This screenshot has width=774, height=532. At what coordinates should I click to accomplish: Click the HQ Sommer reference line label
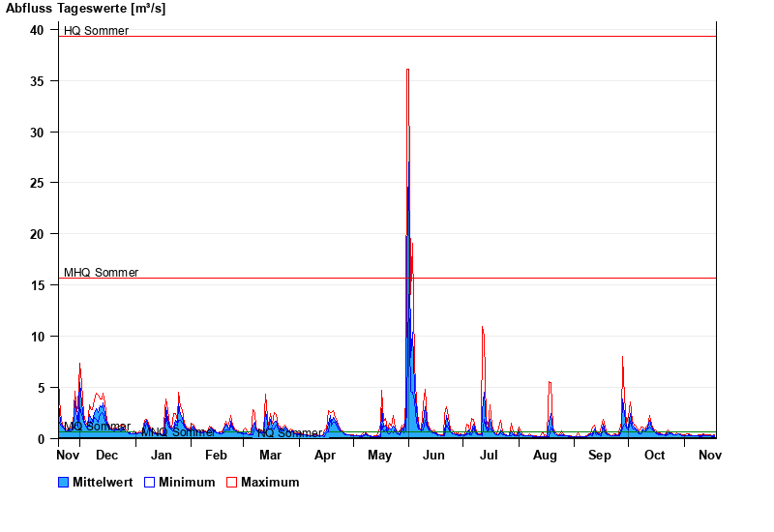tap(96, 31)
